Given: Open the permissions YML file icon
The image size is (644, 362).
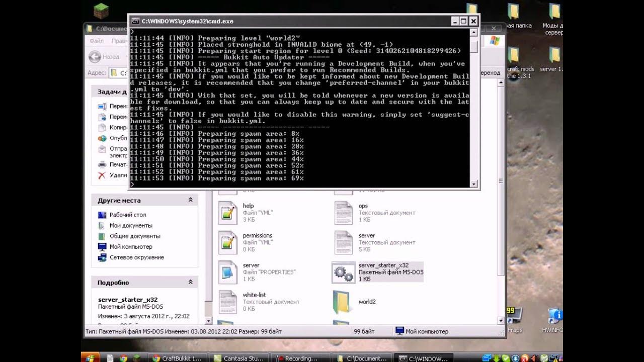Looking at the screenshot, I should pyautogui.click(x=227, y=243).
